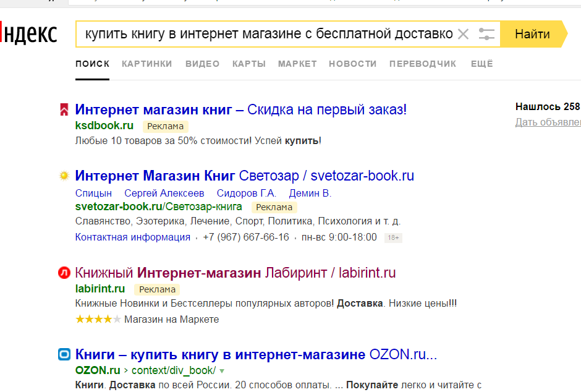The width and height of the screenshot is (581, 392).
Task: Open the Сидоров Г.А. sitelink
Action: [x=247, y=193]
